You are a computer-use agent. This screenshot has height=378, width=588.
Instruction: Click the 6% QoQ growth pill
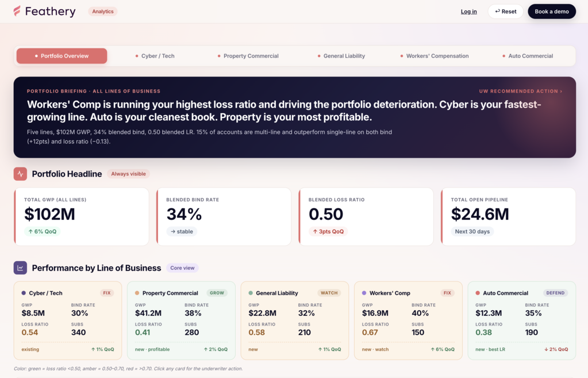pos(43,232)
